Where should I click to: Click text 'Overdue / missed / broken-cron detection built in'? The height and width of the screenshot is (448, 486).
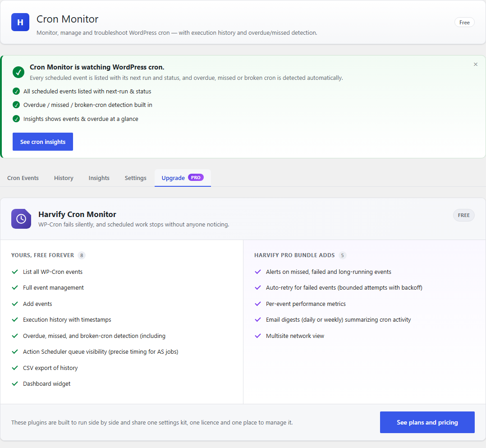click(x=88, y=105)
